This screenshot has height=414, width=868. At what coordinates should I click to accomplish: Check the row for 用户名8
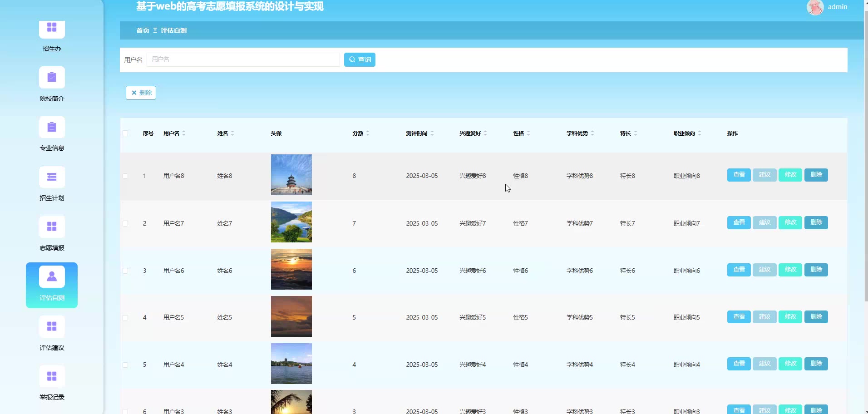(x=125, y=176)
